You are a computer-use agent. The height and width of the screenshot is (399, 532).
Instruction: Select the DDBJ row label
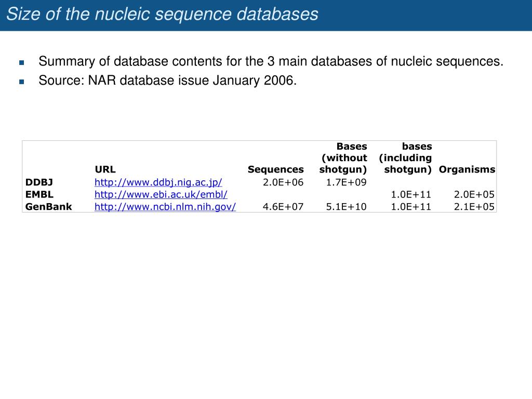point(39,182)
